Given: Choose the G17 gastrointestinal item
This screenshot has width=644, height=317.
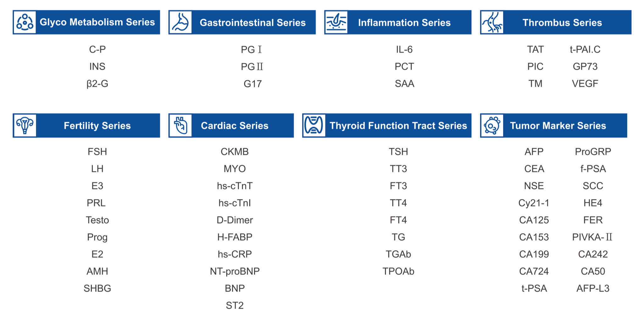Looking at the screenshot, I should (253, 84).
